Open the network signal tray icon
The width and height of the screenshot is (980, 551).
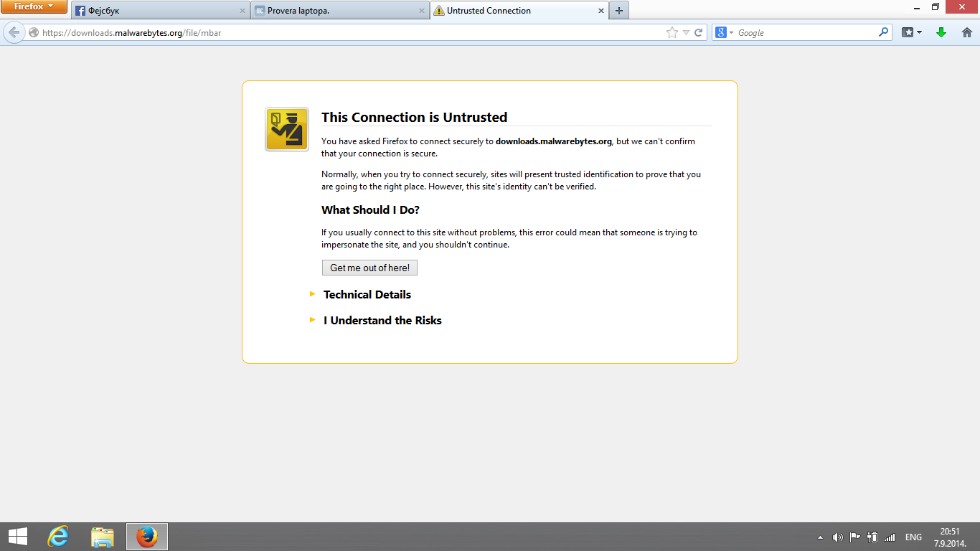click(x=890, y=537)
